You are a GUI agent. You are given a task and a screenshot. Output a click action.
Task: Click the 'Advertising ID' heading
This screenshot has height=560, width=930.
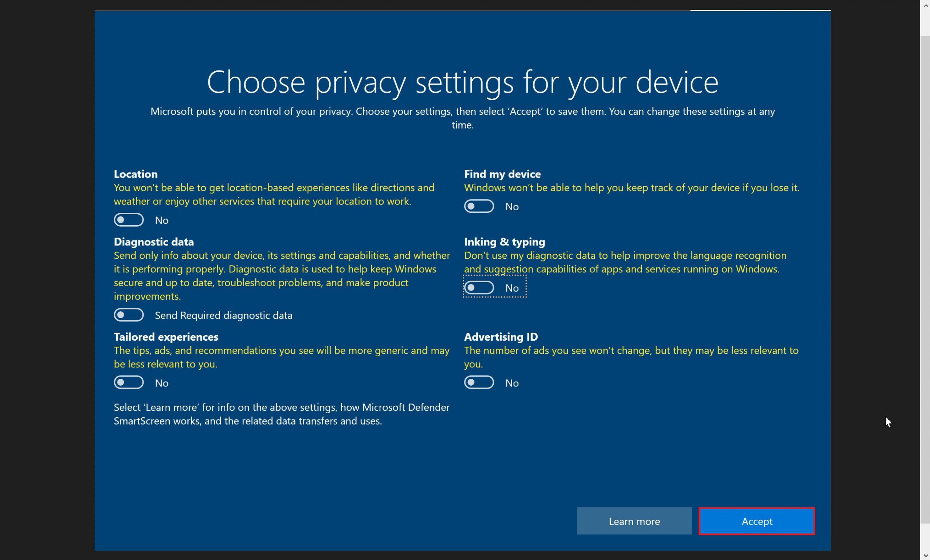(x=501, y=337)
